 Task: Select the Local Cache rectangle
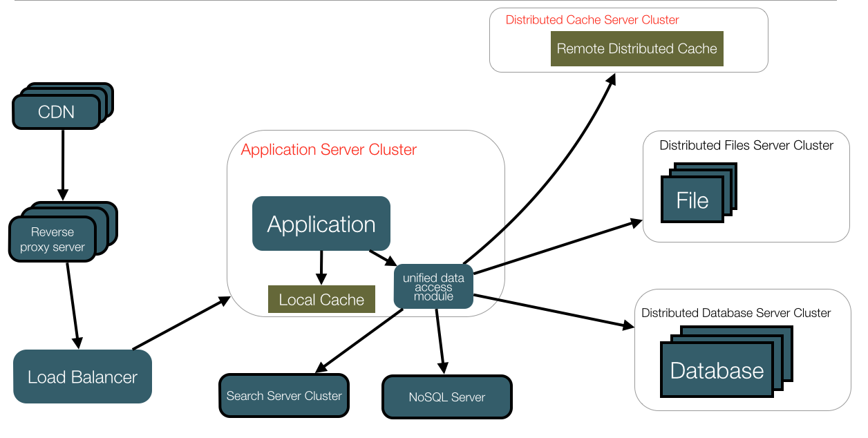click(x=321, y=299)
